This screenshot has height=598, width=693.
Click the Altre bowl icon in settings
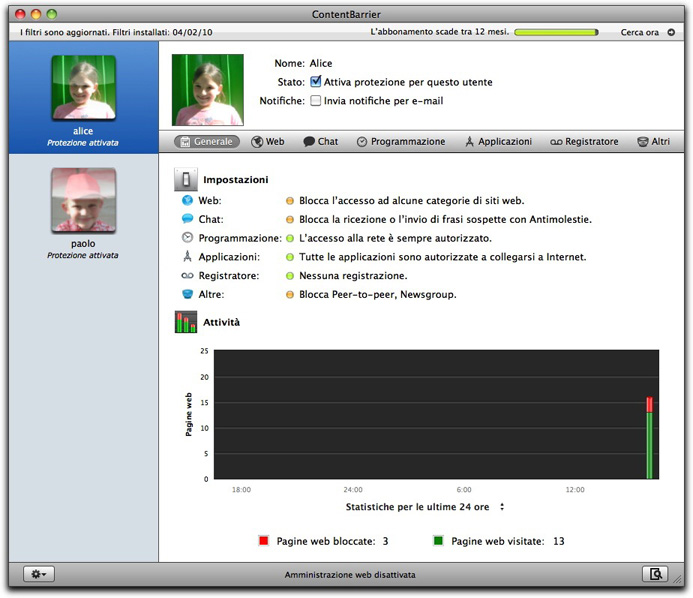tap(187, 294)
